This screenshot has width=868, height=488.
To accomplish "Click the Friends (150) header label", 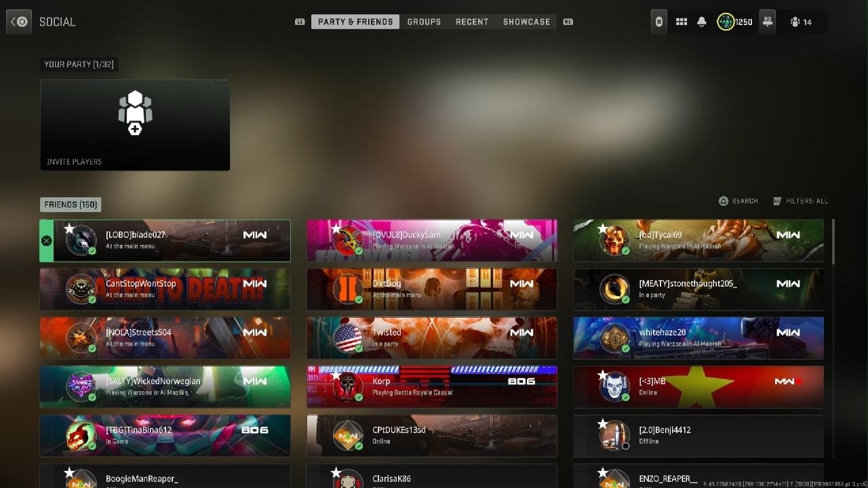I will [x=71, y=205].
